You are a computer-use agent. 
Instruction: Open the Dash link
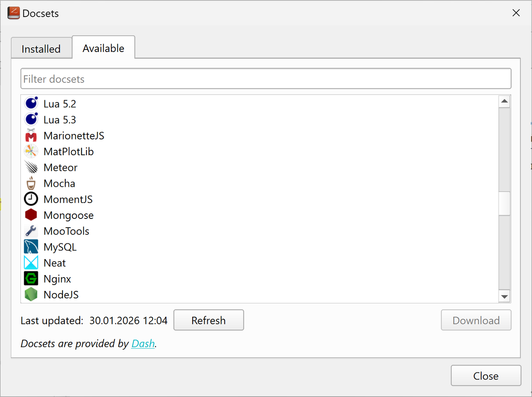click(143, 343)
